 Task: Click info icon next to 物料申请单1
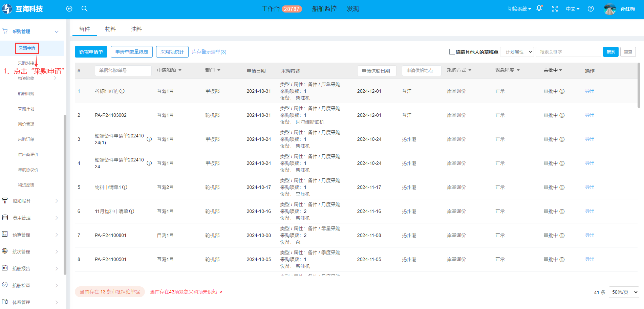[125, 187]
